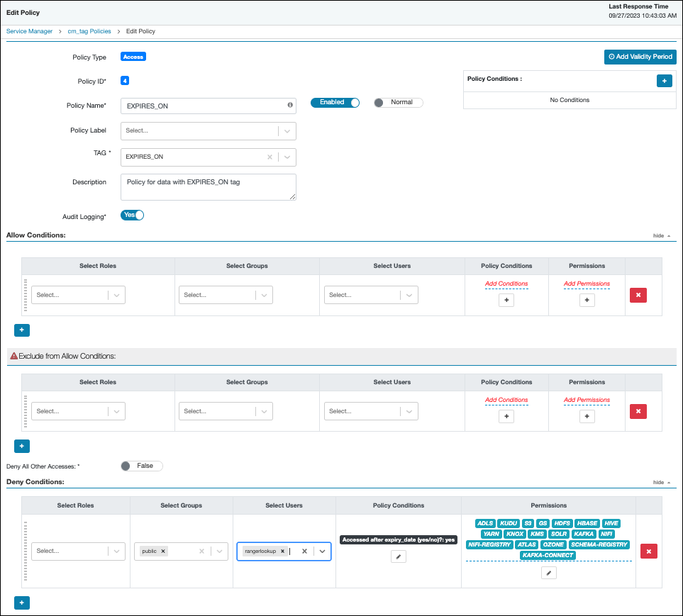Edit Deny policy condition pencil icon
This screenshot has height=616, width=683.
(399, 557)
